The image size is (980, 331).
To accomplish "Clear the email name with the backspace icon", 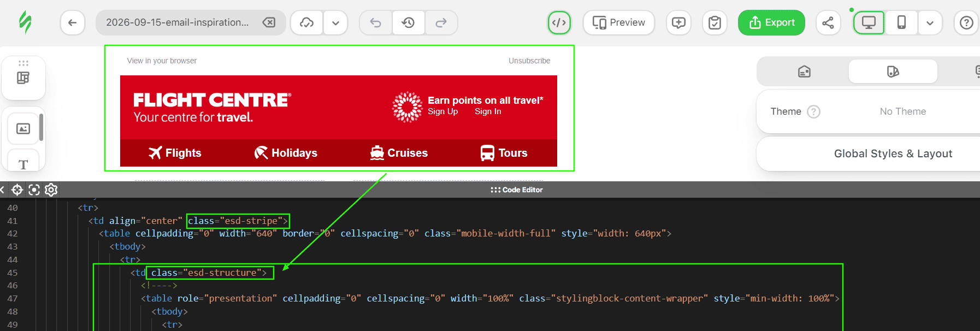I will (x=269, y=22).
